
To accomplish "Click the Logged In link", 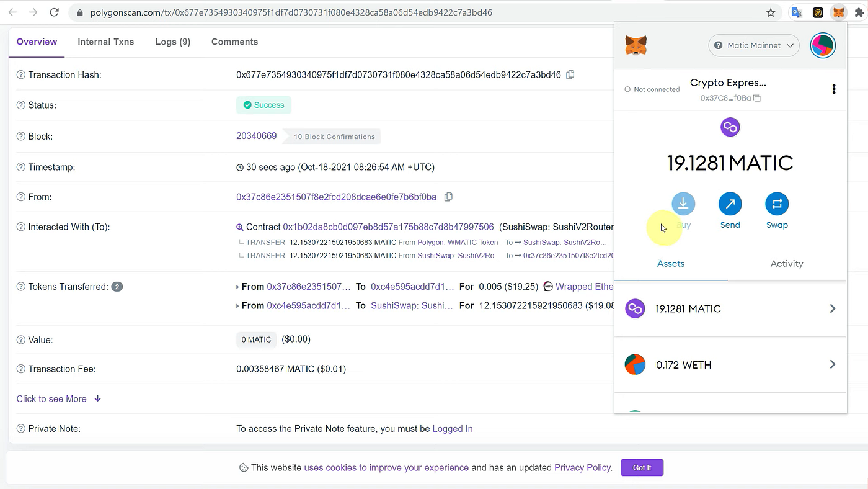I will click(453, 429).
